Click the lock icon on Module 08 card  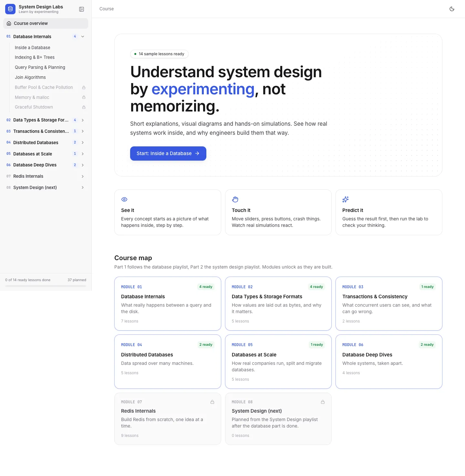click(323, 402)
